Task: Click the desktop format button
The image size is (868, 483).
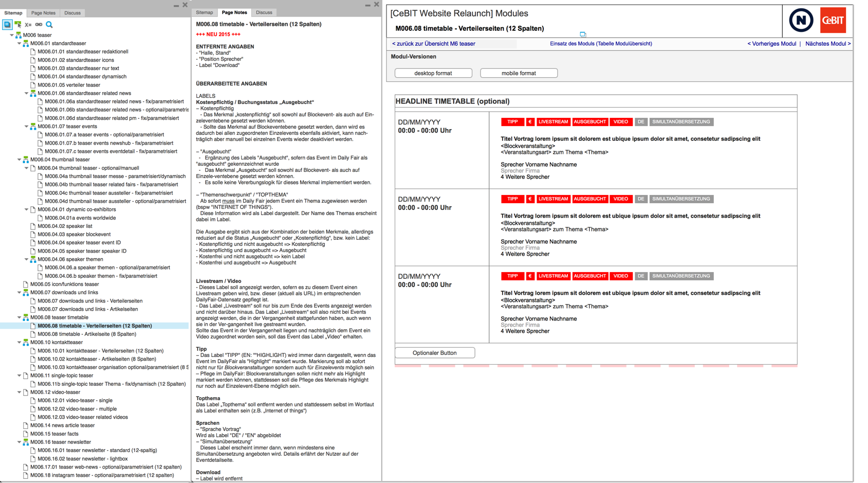Action: (x=433, y=73)
